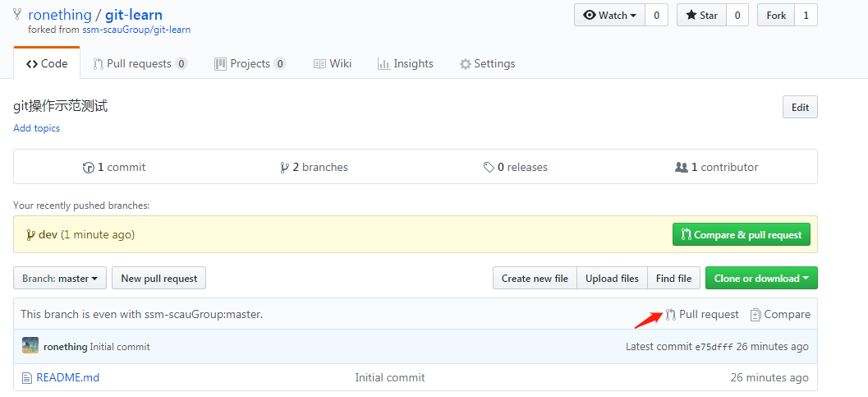Click the commit history icon near 1 commit
Screen dimensions: 868x397
click(x=88, y=167)
